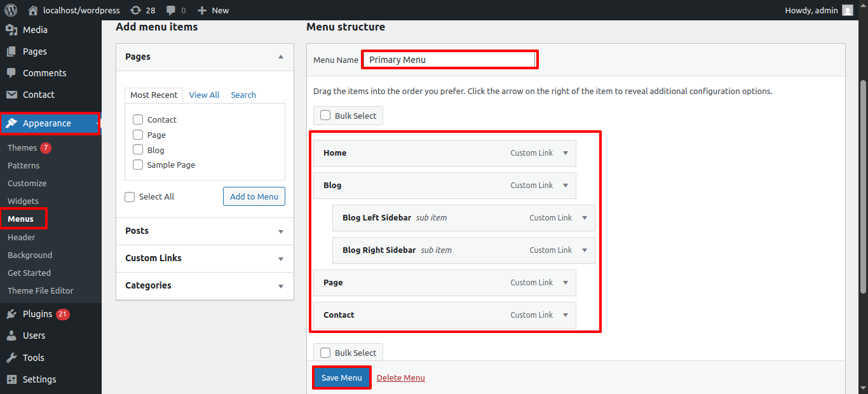Open the Themes submenu item
The width and height of the screenshot is (868, 394).
pyautogui.click(x=22, y=147)
